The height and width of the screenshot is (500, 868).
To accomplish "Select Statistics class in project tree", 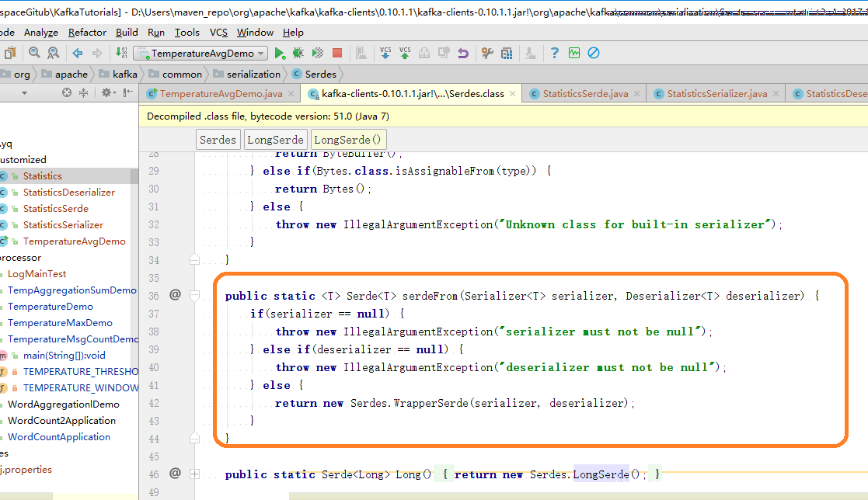I will coord(43,176).
